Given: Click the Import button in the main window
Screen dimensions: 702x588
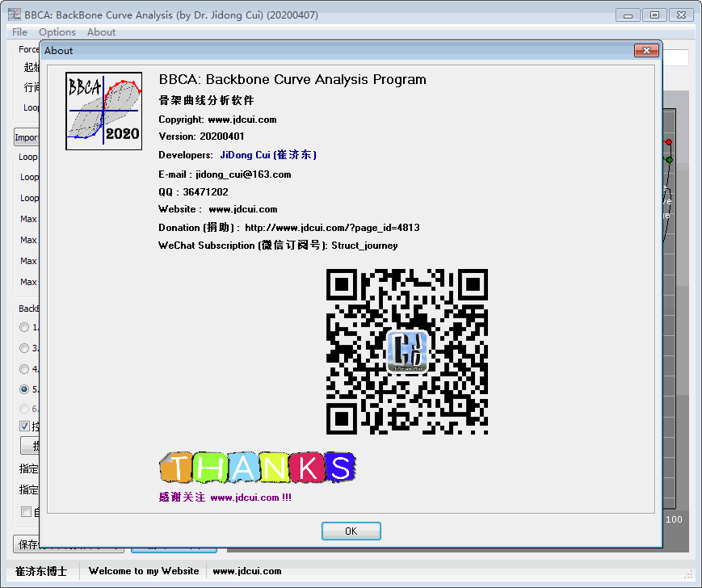Looking at the screenshot, I should click(27, 137).
